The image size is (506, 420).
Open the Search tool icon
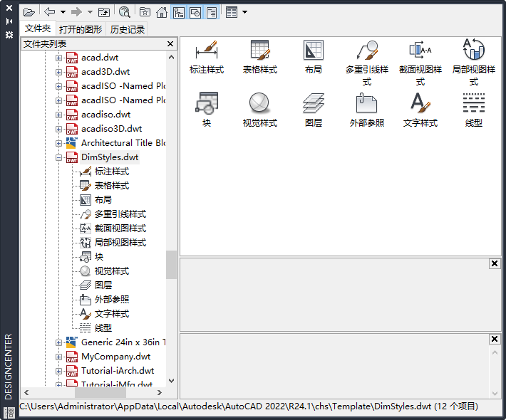(124, 12)
